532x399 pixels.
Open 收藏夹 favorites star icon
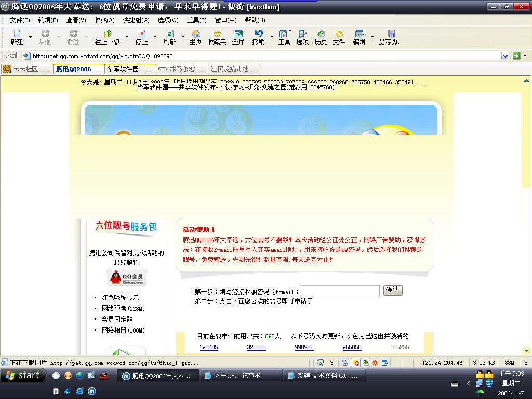(217, 37)
